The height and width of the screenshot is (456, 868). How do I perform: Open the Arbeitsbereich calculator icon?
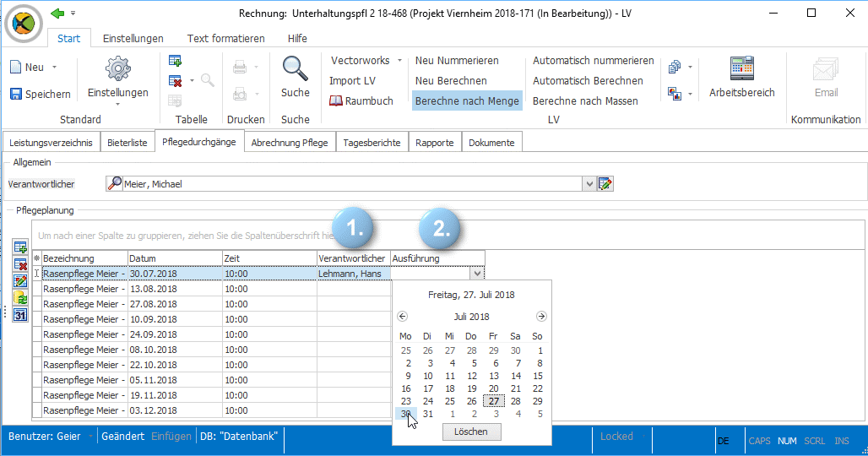tap(742, 68)
